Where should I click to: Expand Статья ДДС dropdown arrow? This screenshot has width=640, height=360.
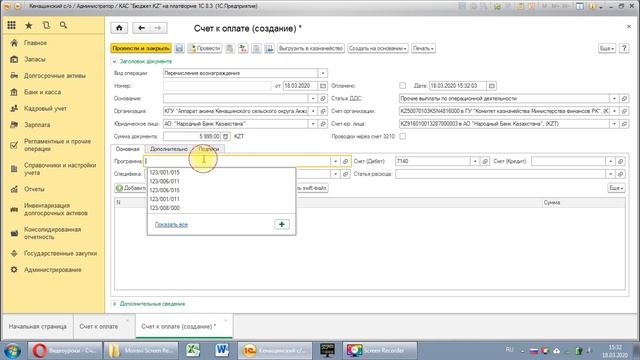614,98
